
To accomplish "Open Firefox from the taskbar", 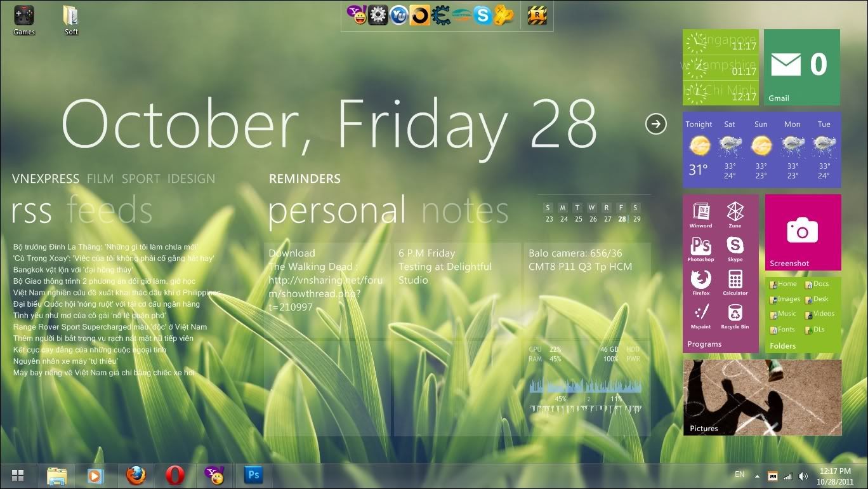I will click(x=136, y=475).
